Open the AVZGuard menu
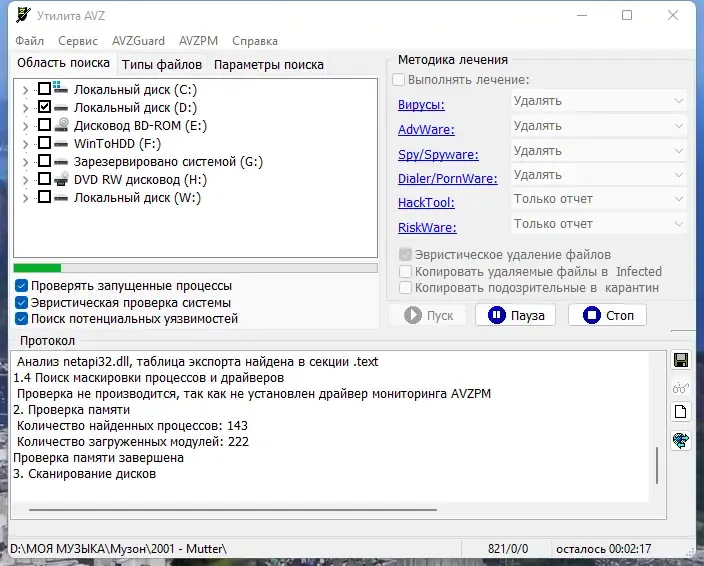The image size is (704, 566). (x=138, y=41)
